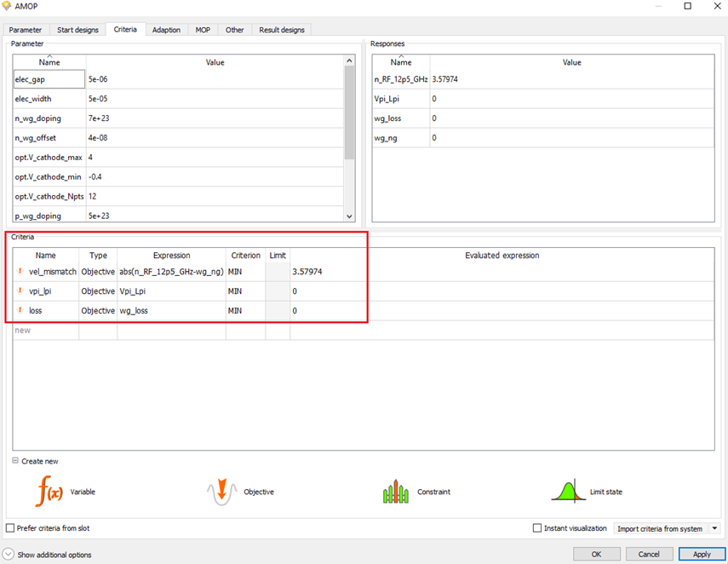The width and height of the screenshot is (728, 564).
Task: Open the Result designs tab
Action: [x=281, y=30]
